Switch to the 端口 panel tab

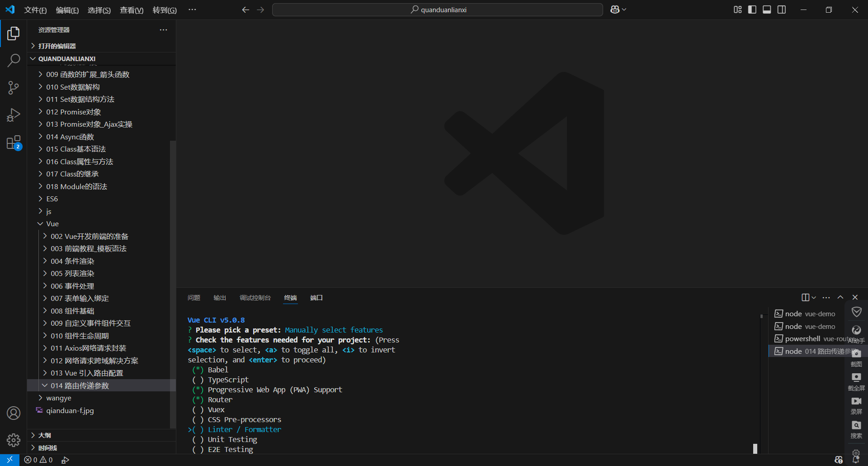click(x=316, y=298)
